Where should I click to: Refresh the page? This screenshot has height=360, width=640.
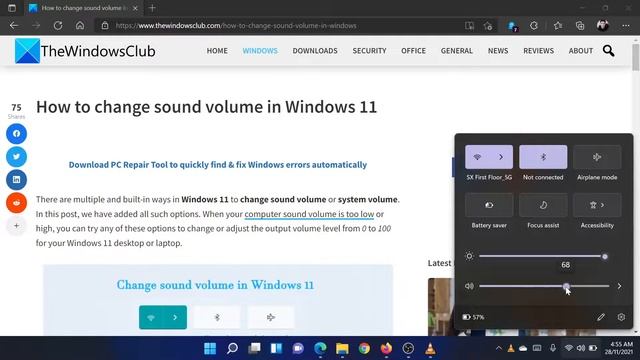tap(58, 26)
